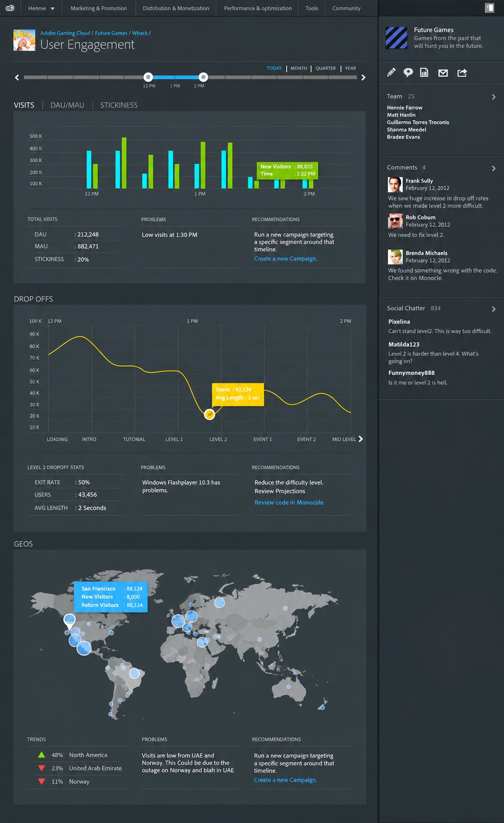
Task: Go to Future Games breadcrumb
Action: 111,33
